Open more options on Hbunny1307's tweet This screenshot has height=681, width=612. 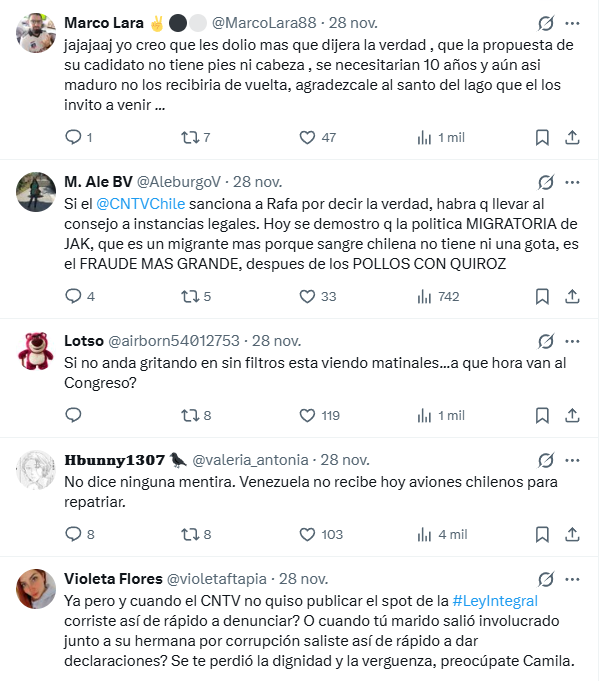coord(572,460)
